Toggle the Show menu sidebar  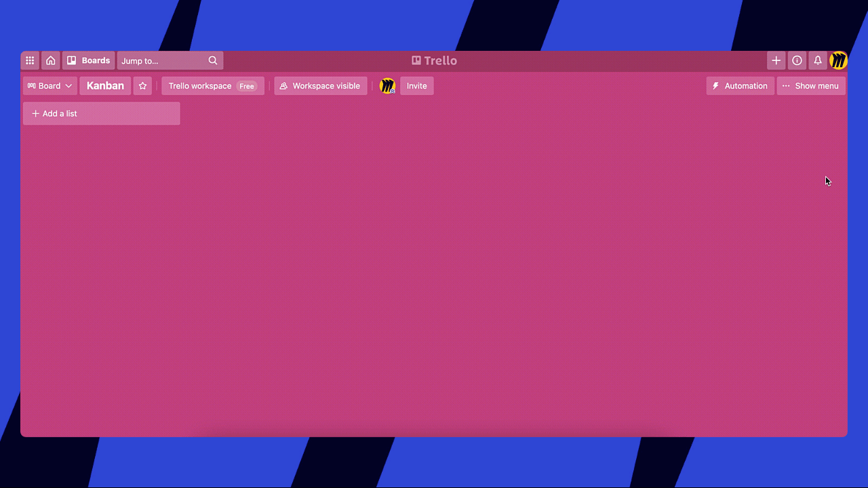(811, 85)
